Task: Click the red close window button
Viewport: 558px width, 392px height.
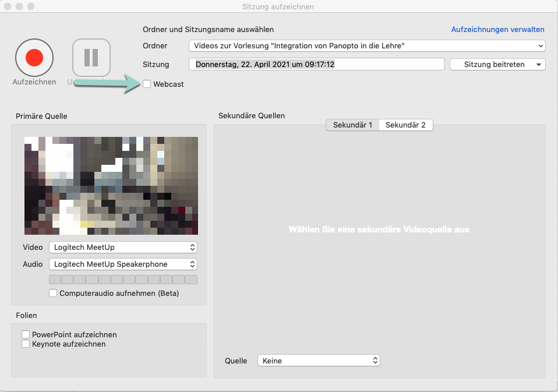Action: 8,6
